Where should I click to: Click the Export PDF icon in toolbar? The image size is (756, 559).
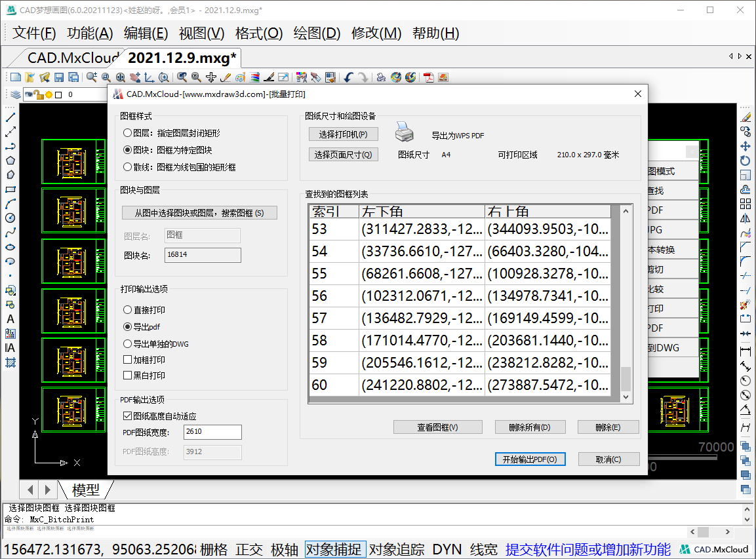pyautogui.click(x=429, y=77)
